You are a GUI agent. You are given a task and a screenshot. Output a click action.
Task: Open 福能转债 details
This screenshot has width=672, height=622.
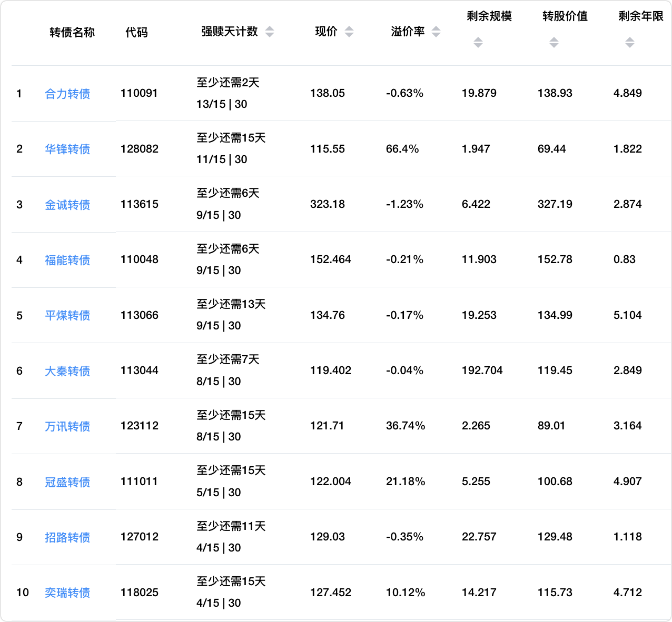pyautogui.click(x=67, y=260)
